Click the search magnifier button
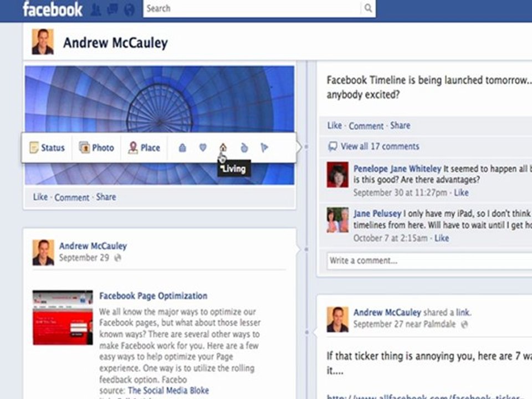The height and width of the screenshot is (399, 532). coord(368,8)
